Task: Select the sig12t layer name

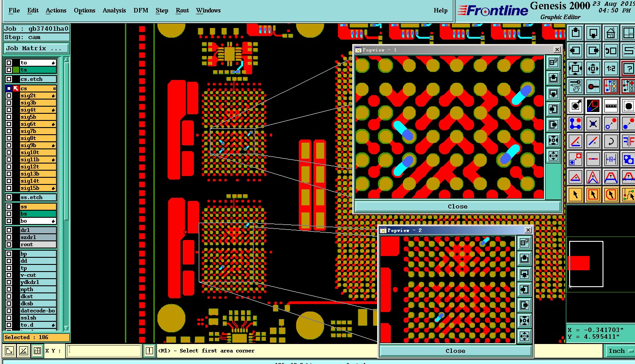Action: [x=38, y=167]
